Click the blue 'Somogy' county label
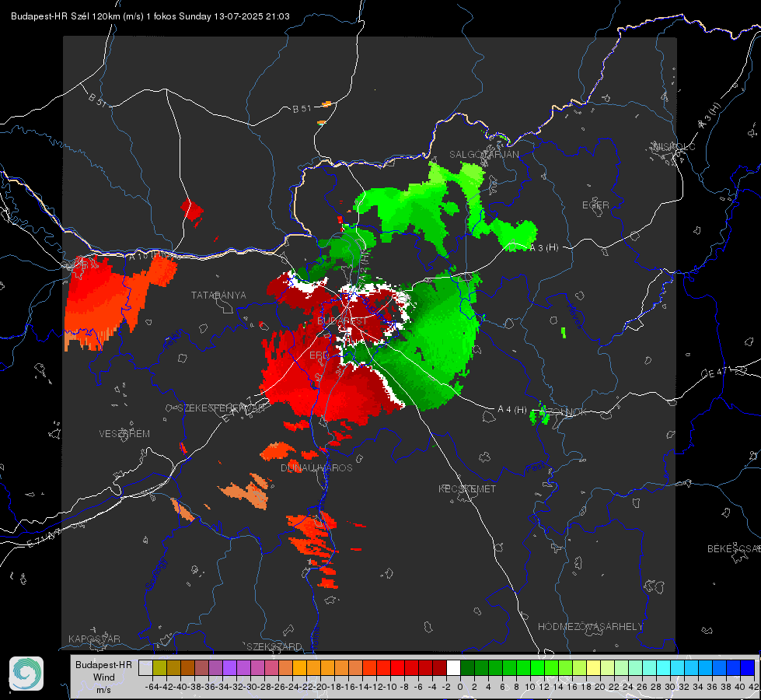Screen dimensions: 761x700 [155, 574]
